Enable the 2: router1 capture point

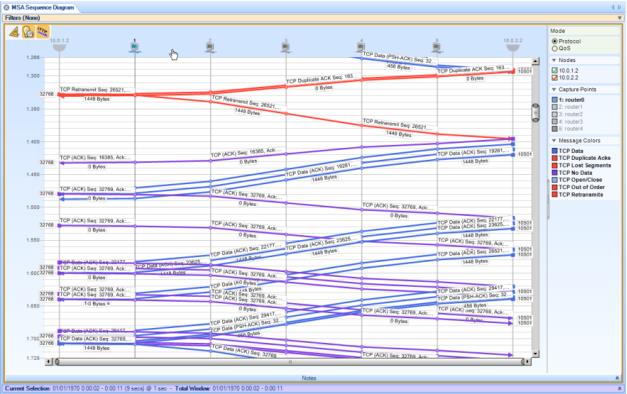[555, 107]
